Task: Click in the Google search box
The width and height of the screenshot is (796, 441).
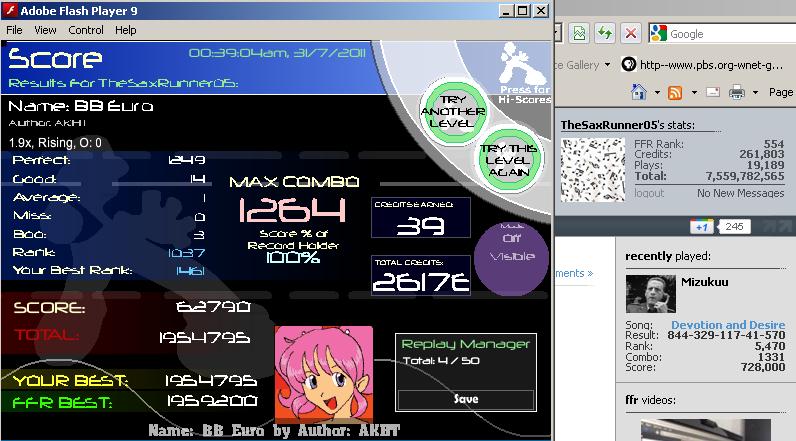Action: pyautogui.click(x=731, y=34)
